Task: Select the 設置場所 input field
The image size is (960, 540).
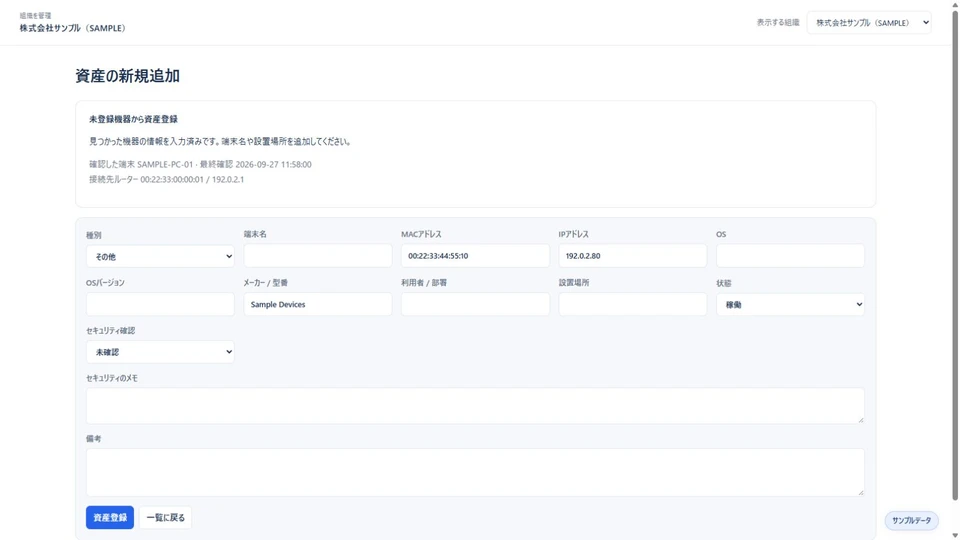Action: pyautogui.click(x=632, y=304)
